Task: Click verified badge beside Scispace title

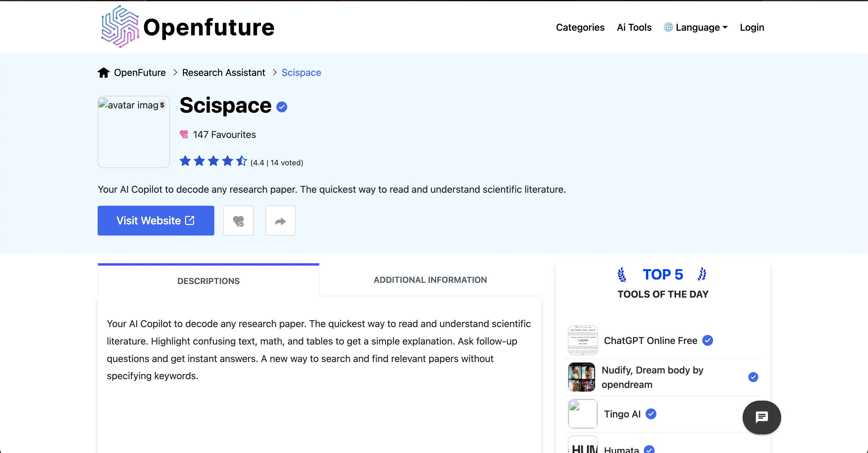Action: click(x=282, y=107)
